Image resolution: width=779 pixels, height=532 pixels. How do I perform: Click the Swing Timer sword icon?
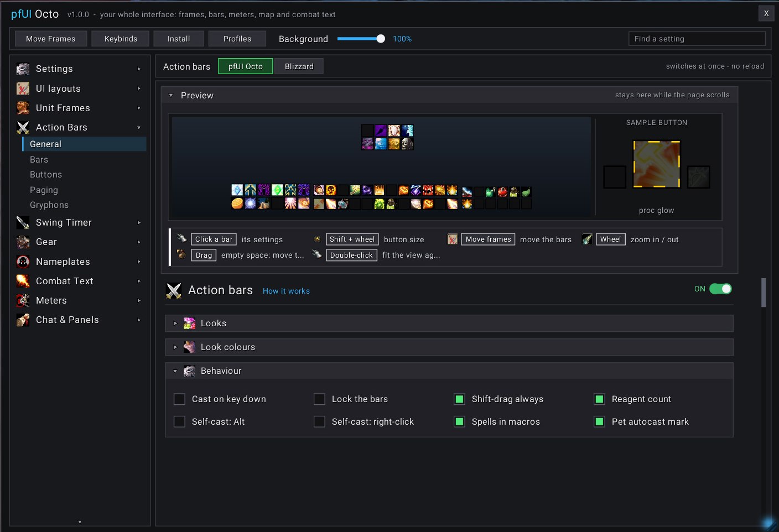click(23, 222)
